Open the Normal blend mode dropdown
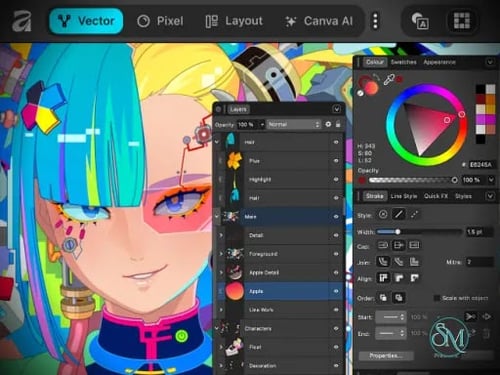The image size is (500, 375). click(x=294, y=124)
